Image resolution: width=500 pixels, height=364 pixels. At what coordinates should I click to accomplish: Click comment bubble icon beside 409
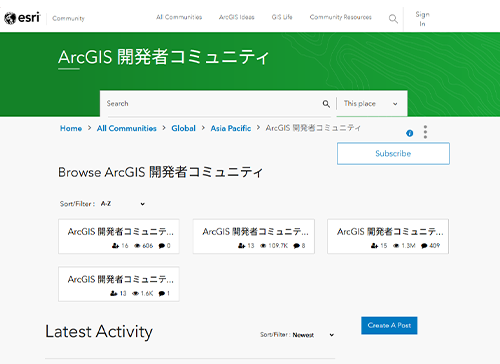tap(424, 246)
